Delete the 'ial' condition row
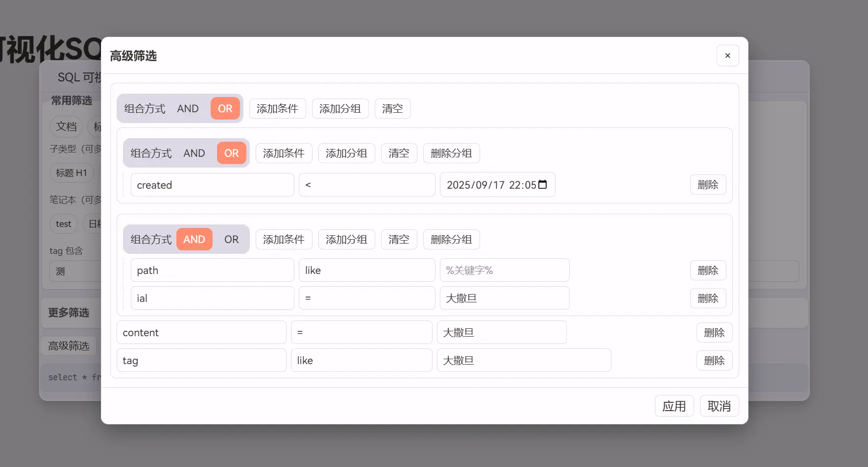The image size is (868, 467). pos(708,298)
